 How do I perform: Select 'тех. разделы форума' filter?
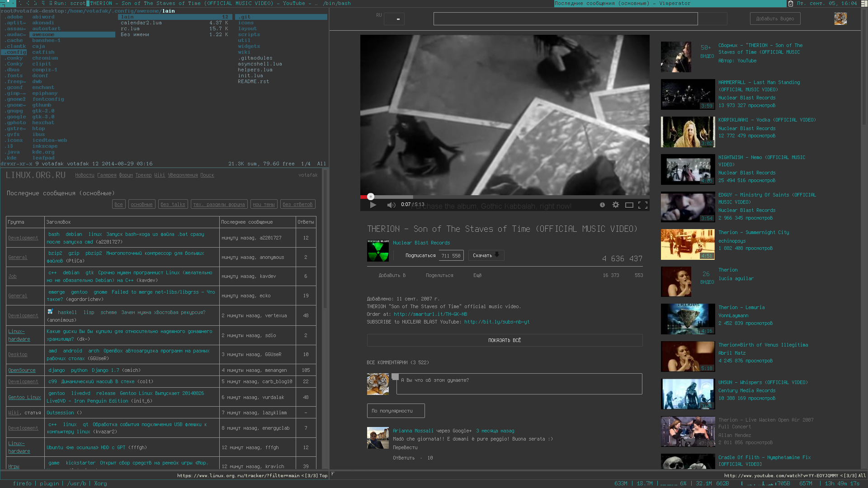219,204
